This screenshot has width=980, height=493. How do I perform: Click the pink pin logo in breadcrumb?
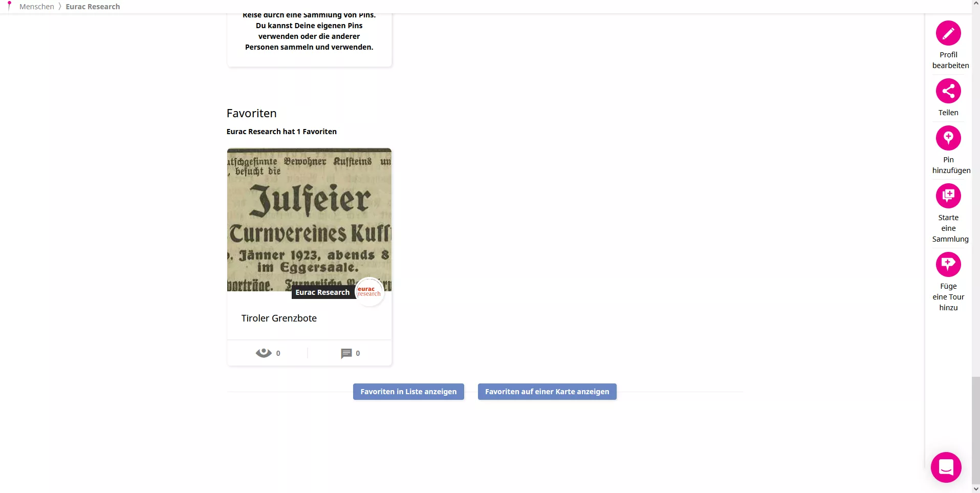[x=9, y=6]
